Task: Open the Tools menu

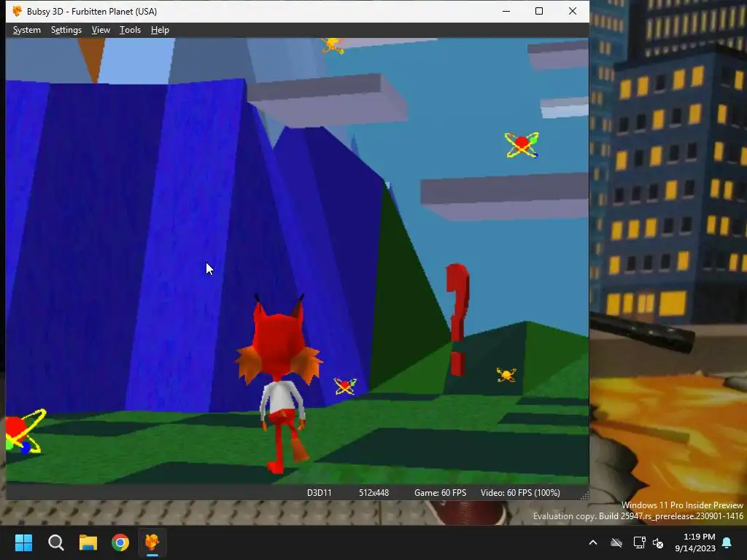Action: tap(130, 30)
